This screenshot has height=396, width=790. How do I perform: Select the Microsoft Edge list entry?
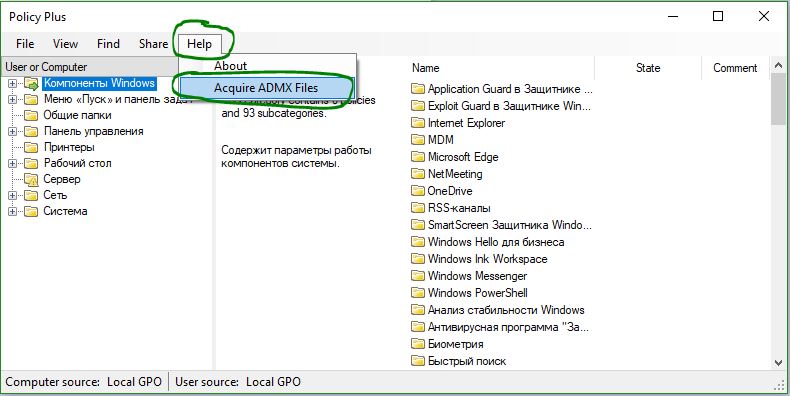pyautogui.click(x=463, y=157)
